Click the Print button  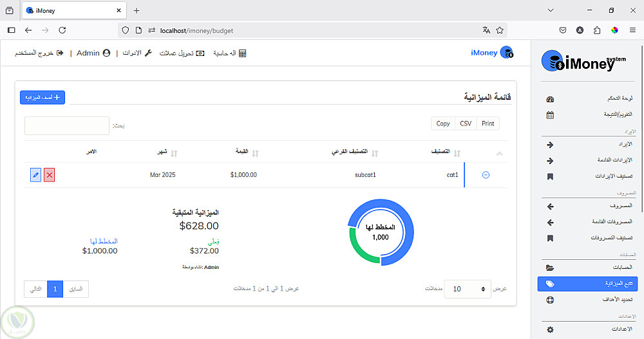488,124
